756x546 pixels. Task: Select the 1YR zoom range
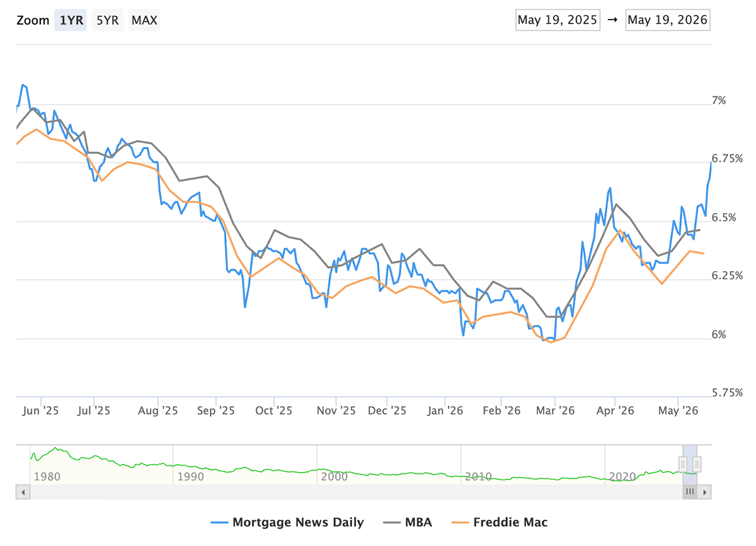tap(71, 20)
